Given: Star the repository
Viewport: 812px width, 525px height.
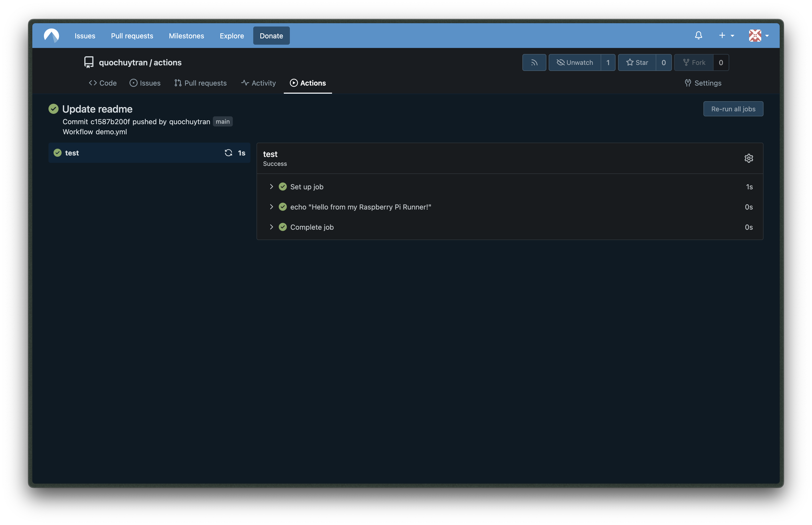Looking at the screenshot, I should [637, 62].
